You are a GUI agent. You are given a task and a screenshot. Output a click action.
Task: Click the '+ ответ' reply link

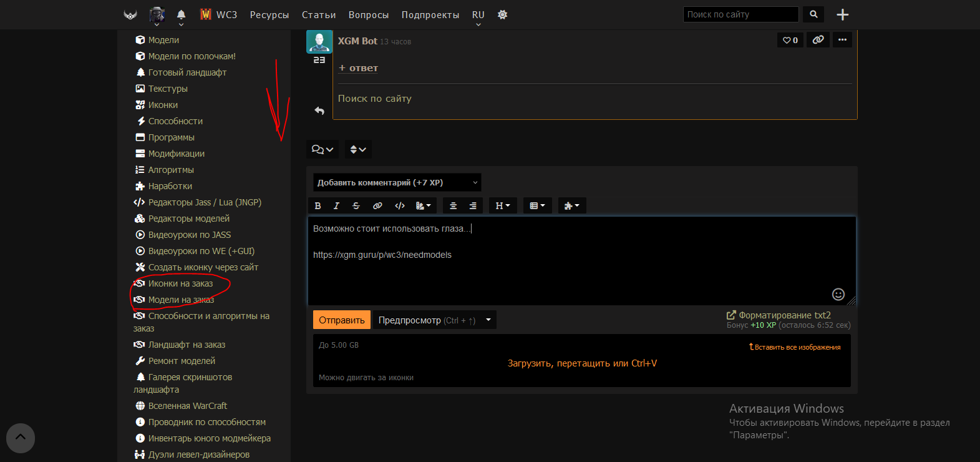pyautogui.click(x=359, y=68)
